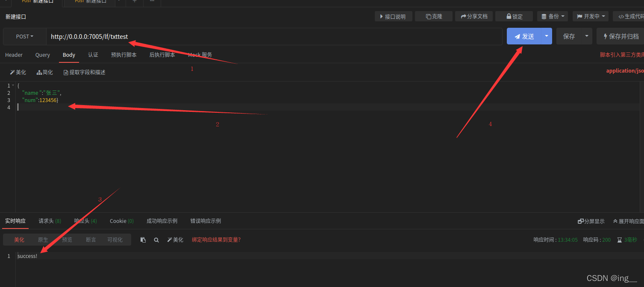Open the Cookie (0) tab
Image resolution: width=644 pixels, height=287 pixels.
[x=121, y=221]
